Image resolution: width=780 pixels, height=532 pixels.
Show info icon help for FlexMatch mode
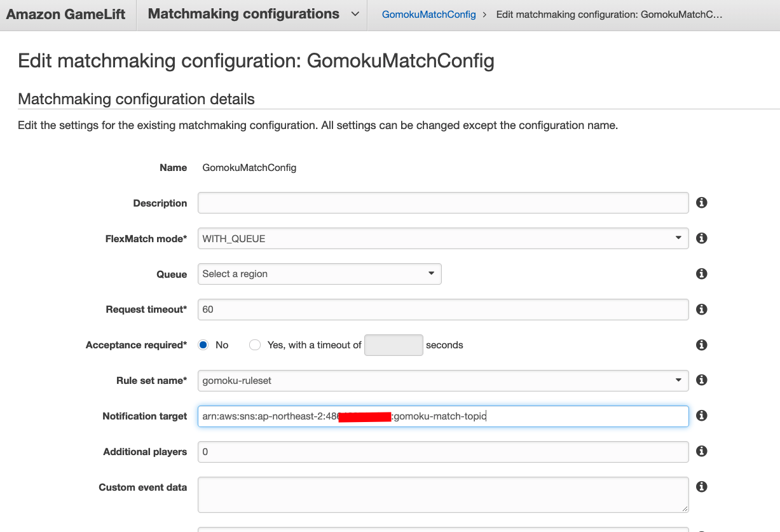[702, 238]
